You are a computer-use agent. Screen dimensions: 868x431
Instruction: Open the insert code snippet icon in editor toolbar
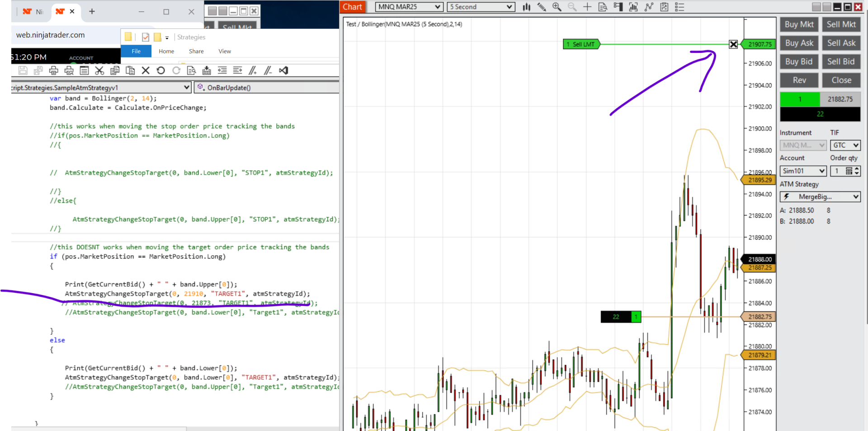84,70
